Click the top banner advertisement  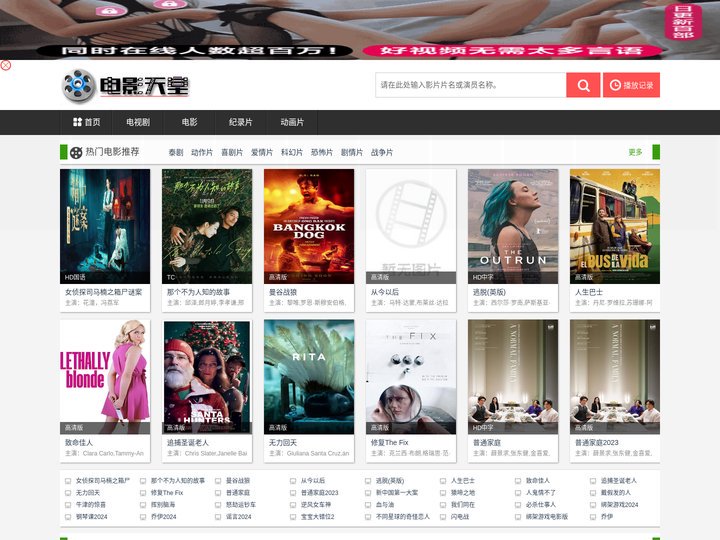(x=360, y=29)
